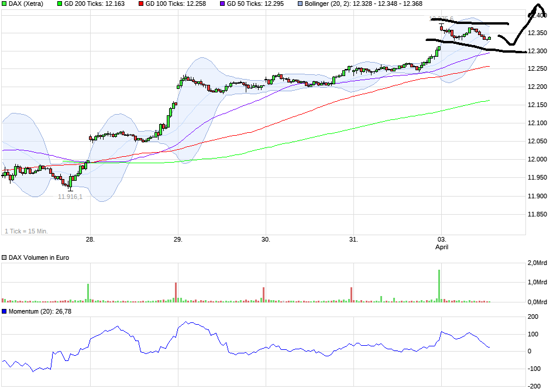Click the '31.' date axis label
Viewport: 550px width, 392px height.
(353, 239)
